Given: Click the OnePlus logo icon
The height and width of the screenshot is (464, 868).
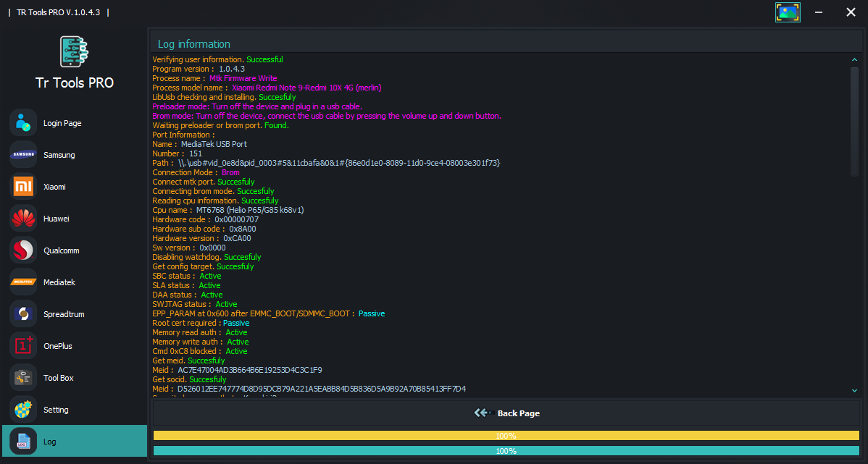Looking at the screenshot, I should point(23,346).
